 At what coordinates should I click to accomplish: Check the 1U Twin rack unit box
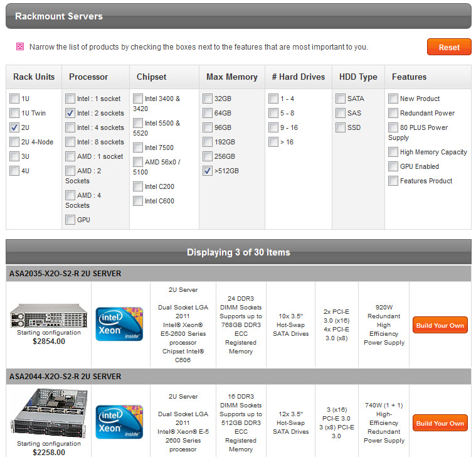[x=14, y=113]
